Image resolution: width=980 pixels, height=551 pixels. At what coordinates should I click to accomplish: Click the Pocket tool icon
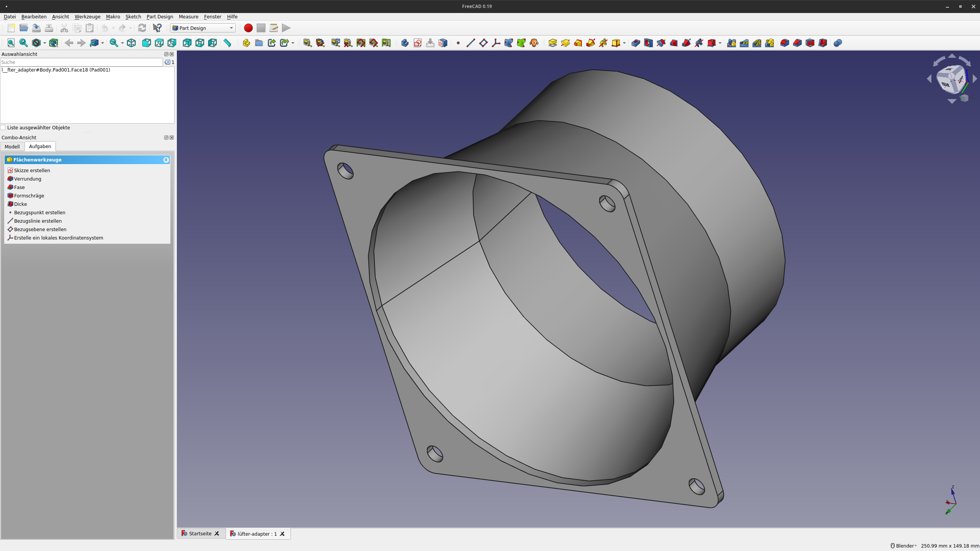(x=635, y=43)
